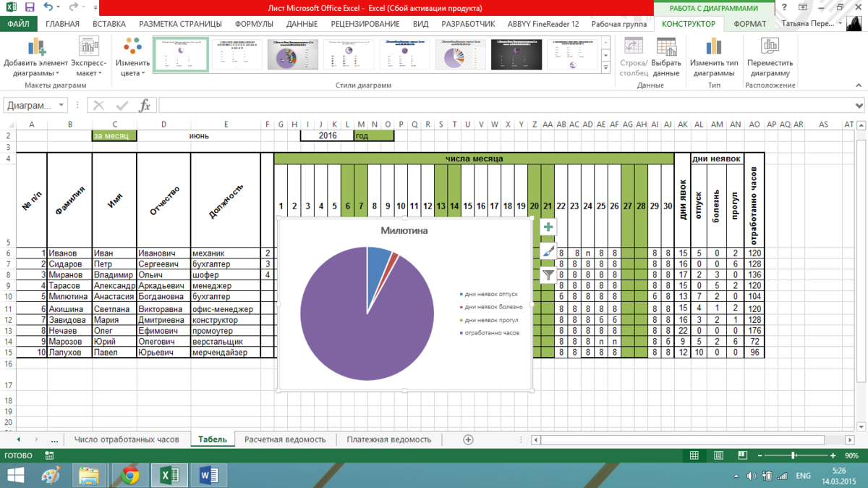Screen dimensions: 868x488
Task: Open Добавить элемент диаграммы menu
Action: [x=35, y=58]
